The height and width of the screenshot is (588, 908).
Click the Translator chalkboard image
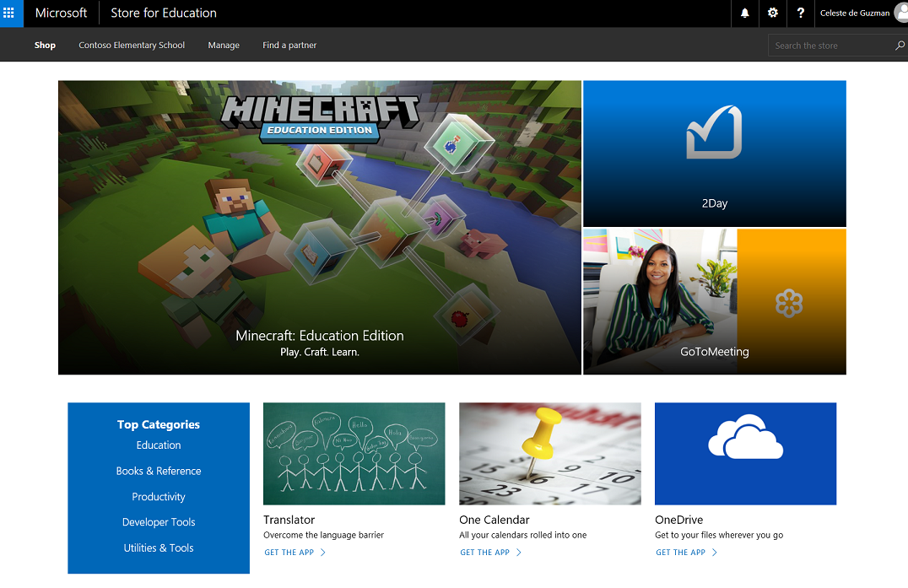tap(354, 454)
